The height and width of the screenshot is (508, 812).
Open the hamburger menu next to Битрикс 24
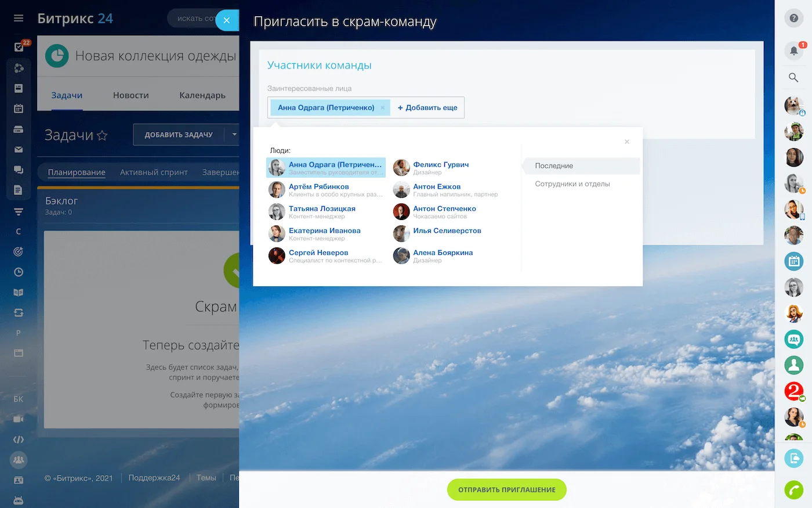(19, 19)
